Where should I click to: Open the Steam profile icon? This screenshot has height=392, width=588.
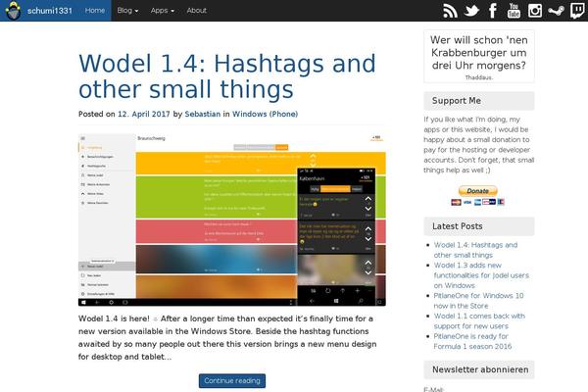556,11
